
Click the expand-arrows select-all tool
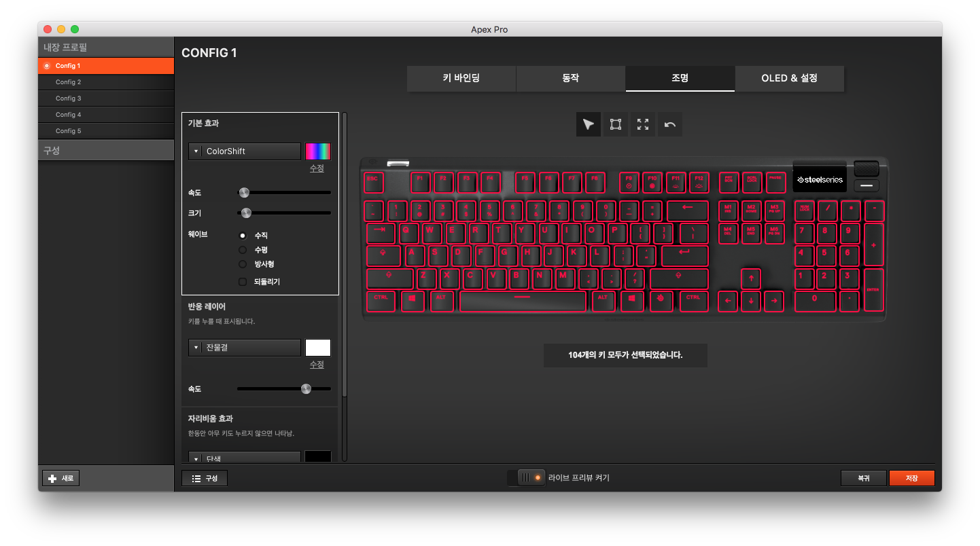643,124
